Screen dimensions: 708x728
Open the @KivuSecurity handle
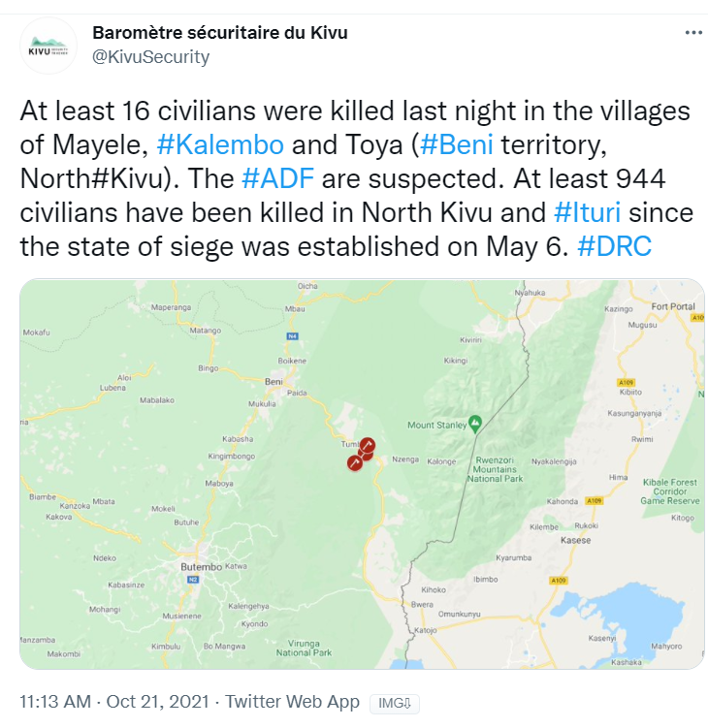click(150, 56)
